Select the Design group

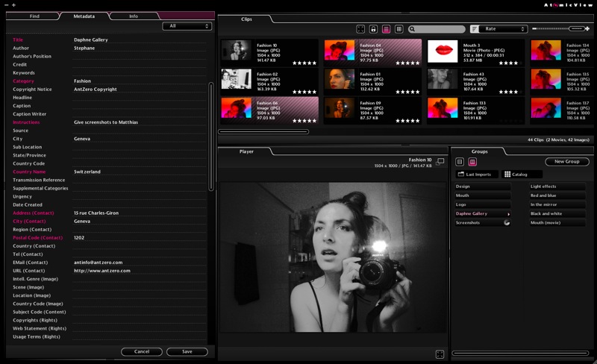482,186
